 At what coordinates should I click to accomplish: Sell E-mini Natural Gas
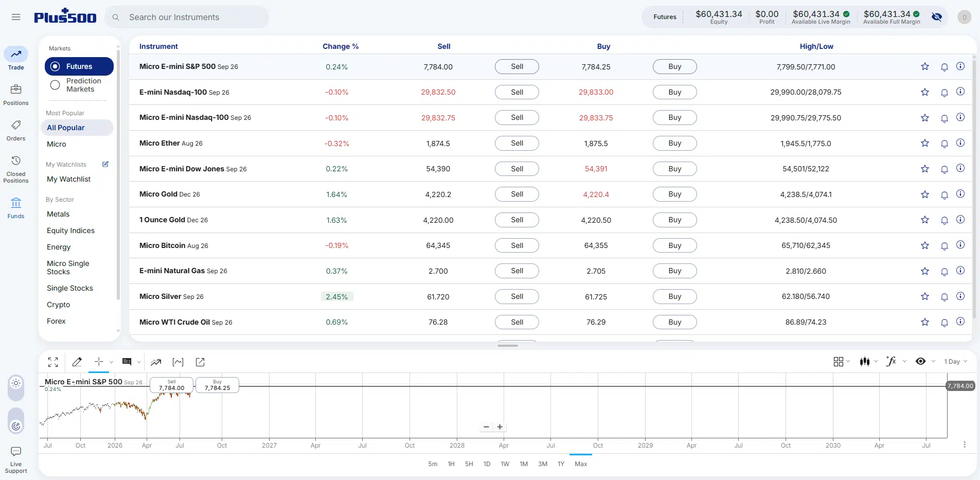(516, 271)
